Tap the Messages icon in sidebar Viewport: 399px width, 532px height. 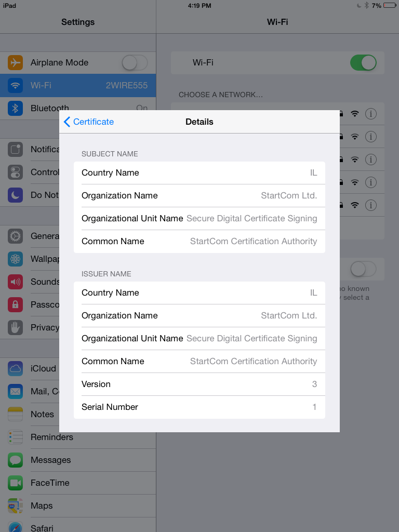[x=16, y=460]
